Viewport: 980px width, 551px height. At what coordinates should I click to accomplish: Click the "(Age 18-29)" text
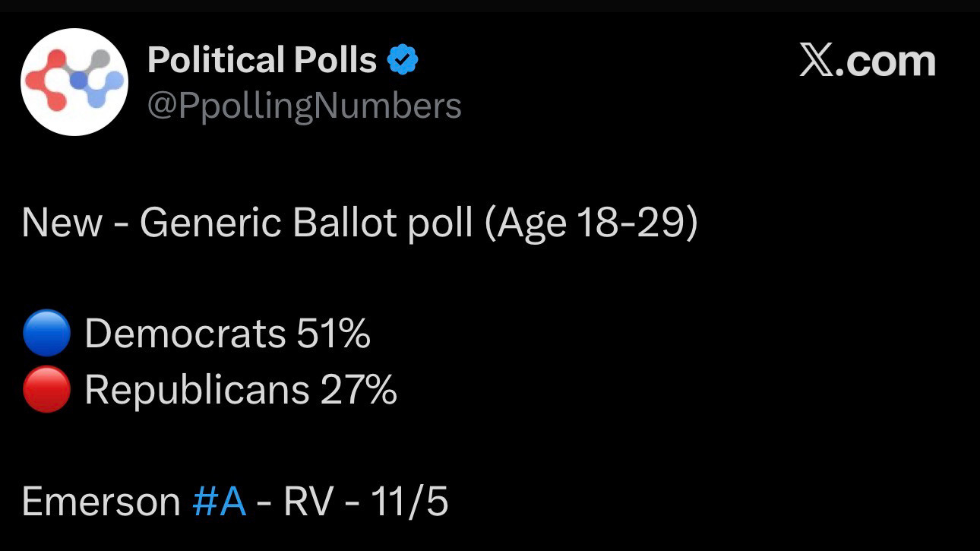(591, 223)
